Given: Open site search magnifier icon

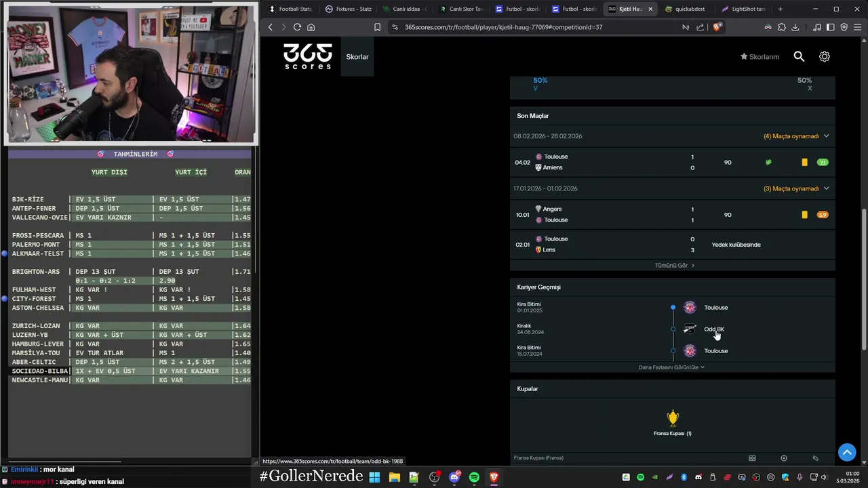Looking at the screenshot, I should click(799, 57).
